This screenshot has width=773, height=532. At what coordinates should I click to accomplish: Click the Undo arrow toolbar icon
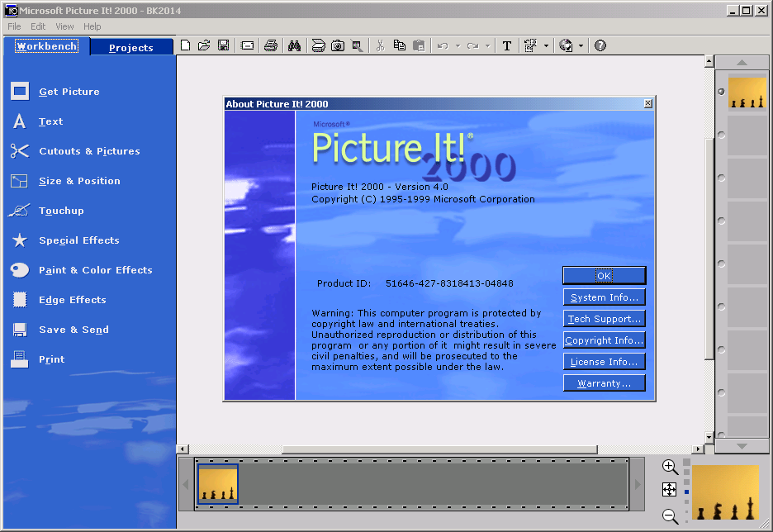click(x=443, y=46)
